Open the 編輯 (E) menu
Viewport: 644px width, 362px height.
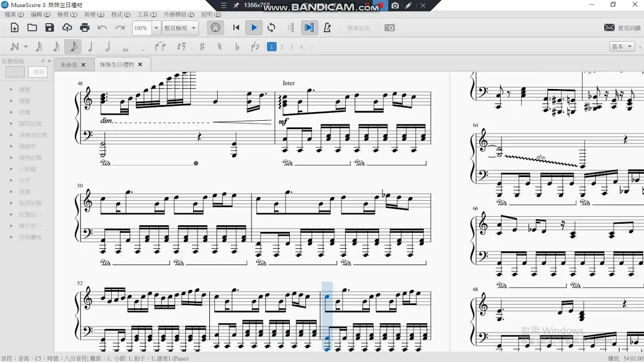tap(41, 15)
